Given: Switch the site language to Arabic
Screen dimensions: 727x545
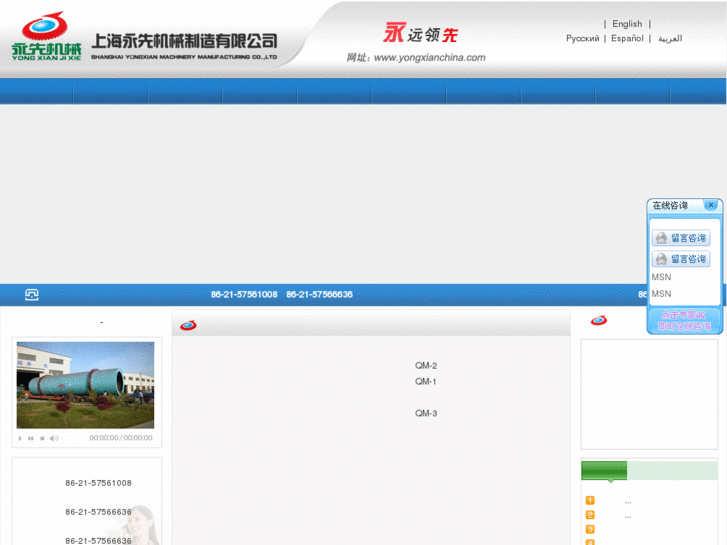Looking at the screenshot, I should tap(670, 38).
